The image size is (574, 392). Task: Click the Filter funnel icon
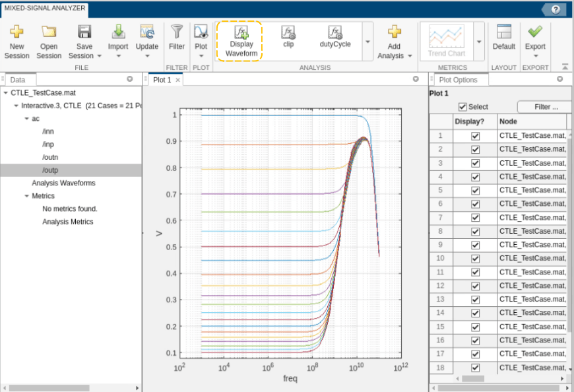(x=176, y=32)
